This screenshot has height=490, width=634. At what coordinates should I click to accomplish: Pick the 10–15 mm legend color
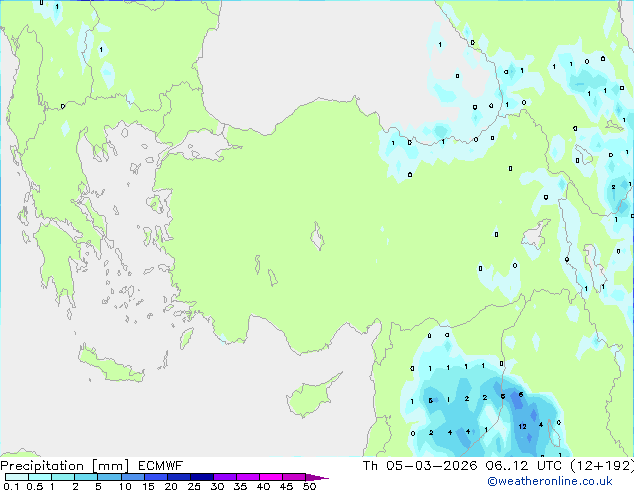pyautogui.click(x=132, y=477)
